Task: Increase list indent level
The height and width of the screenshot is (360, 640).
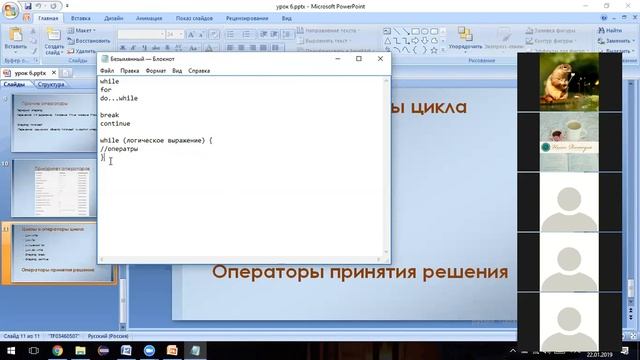Action: point(274,34)
